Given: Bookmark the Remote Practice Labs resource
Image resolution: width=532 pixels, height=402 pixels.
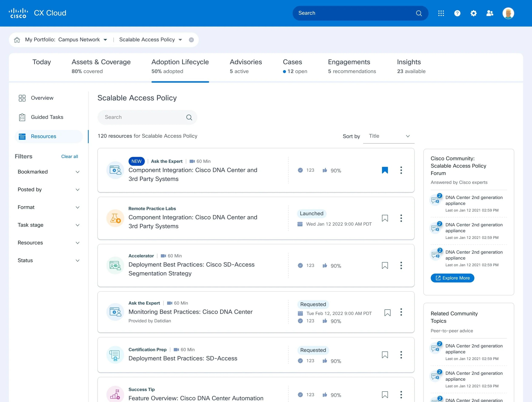Looking at the screenshot, I should click(x=385, y=218).
